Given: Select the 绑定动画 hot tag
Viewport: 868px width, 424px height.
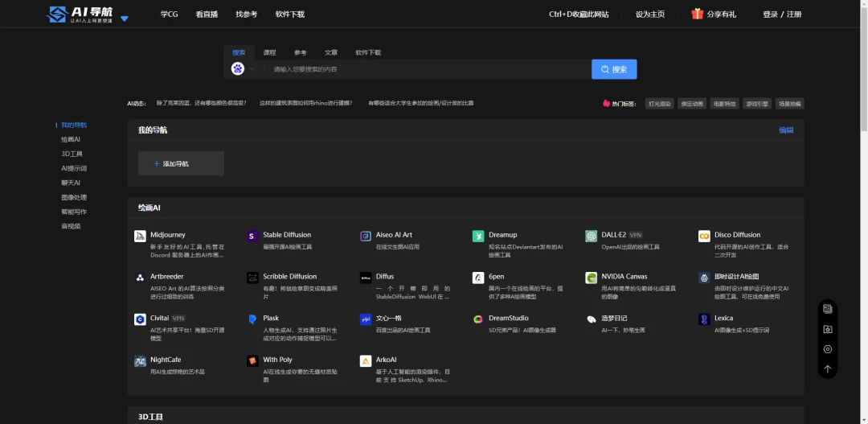Looking at the screenshot, I should pyautogui.click(x=693, y=104).
